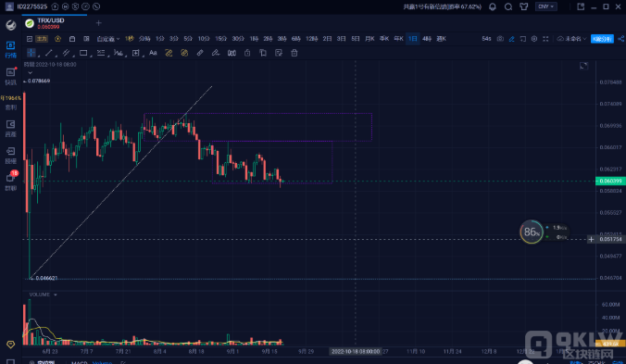Click the 2022-10-18 date label on time axis
Image resolution: width=626 pixels, height=364 pixels.
(356, 351)
